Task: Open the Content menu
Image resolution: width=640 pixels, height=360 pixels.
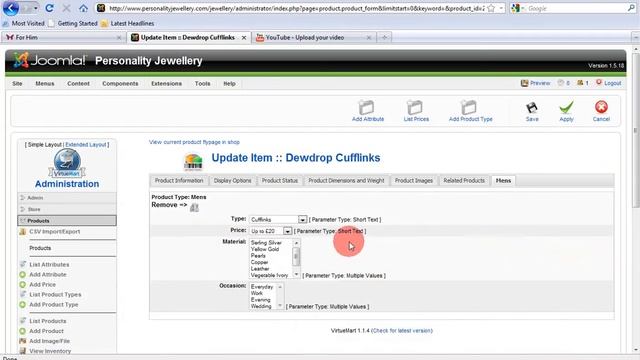Action: pyautogui.click(x=78, y=83)
